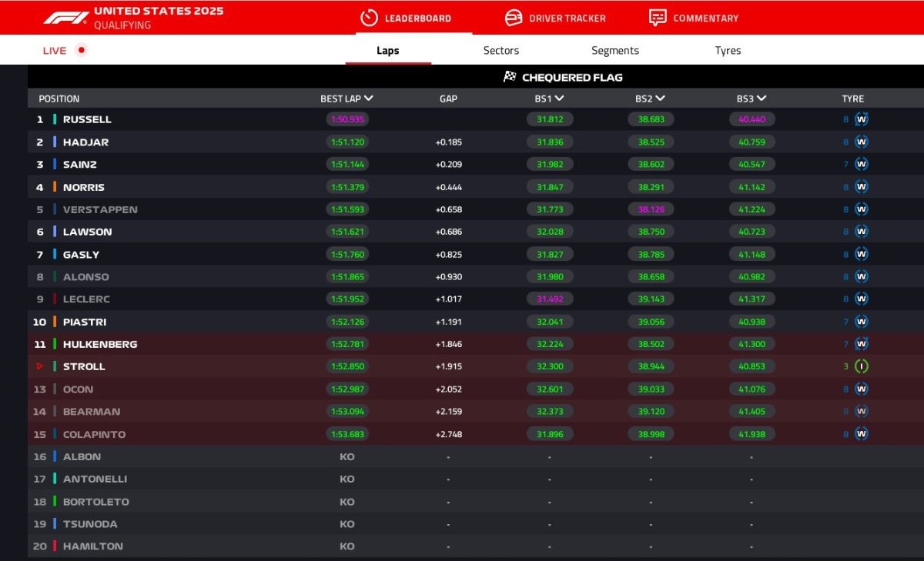Expand the BS1 column dropdown arrow
This screenshot has height=561, width=924.
tap(559, 99)
